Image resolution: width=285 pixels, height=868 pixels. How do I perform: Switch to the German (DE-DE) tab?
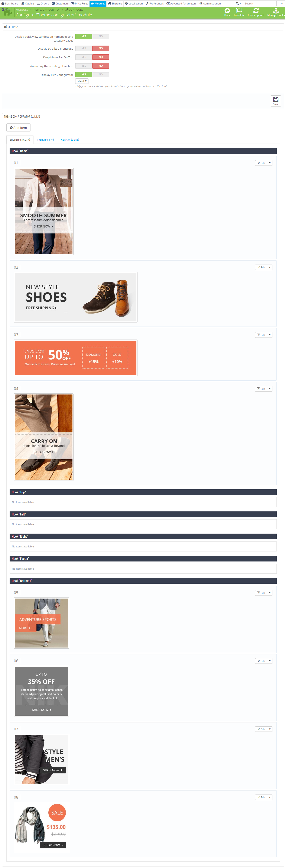[70, 140]
